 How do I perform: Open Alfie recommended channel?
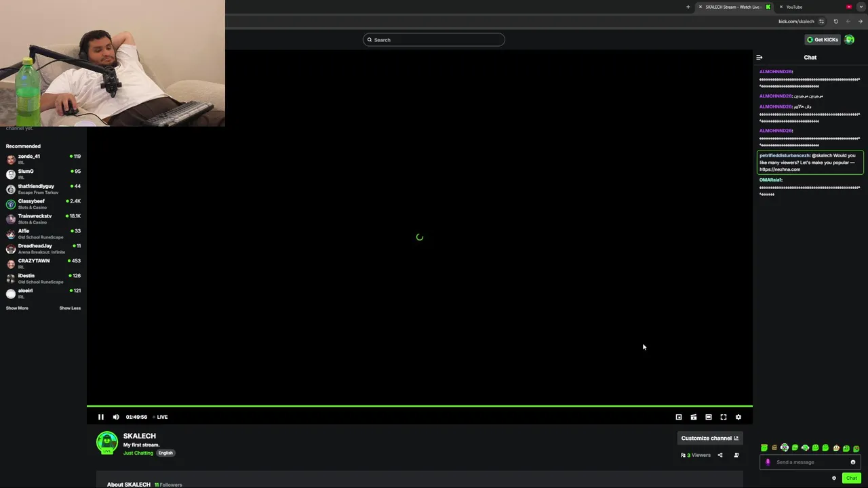pos(43,234)
